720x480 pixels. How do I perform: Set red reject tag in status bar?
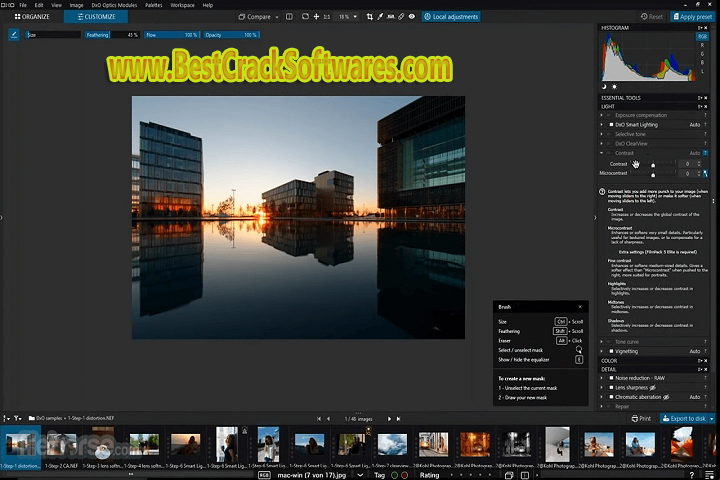tap(405, 475)
